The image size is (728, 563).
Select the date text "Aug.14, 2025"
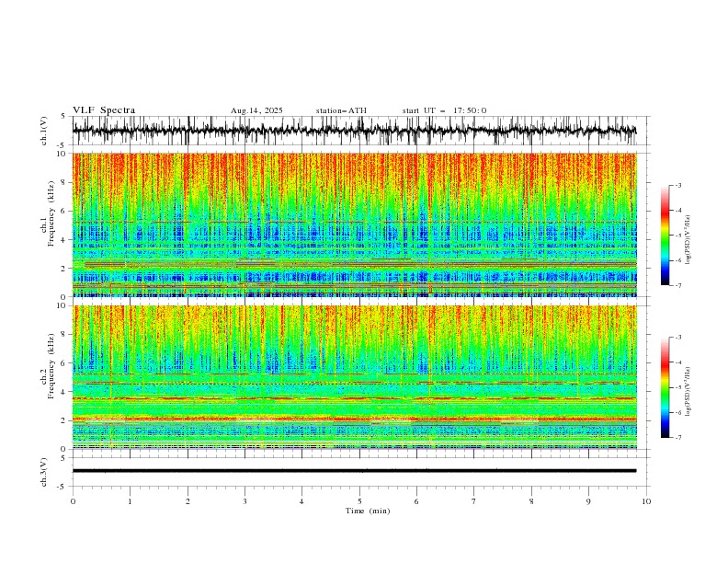click(x=256, y=110)
